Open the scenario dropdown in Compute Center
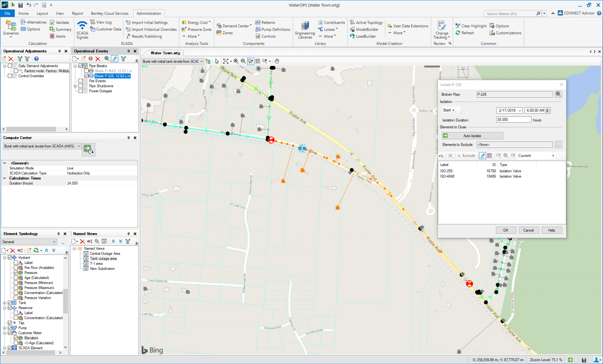Screen dimensions: 603x364 coord(79,146)
